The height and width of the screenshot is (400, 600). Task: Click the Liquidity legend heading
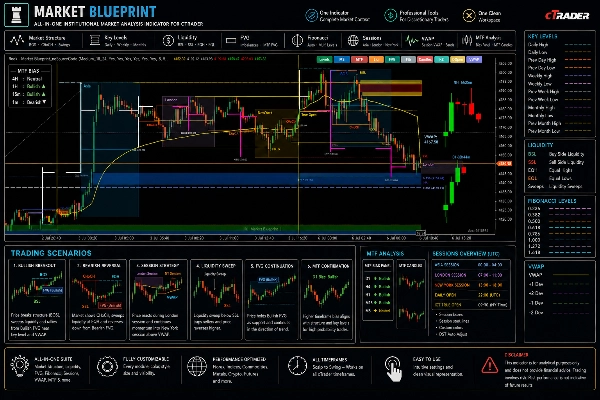tap(540, 145)
